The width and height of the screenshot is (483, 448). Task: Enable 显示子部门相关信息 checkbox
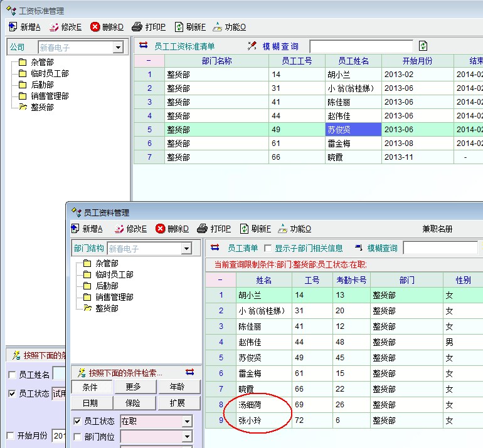click(x=268, y=248)
